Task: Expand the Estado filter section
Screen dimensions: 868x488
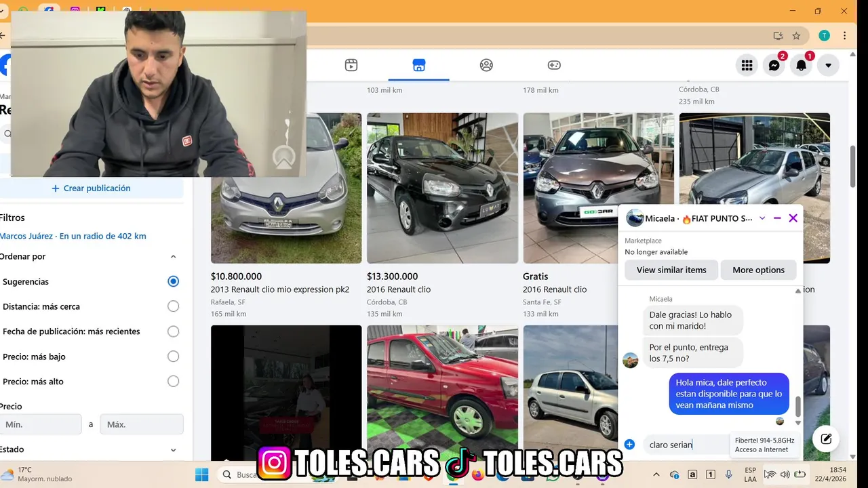Action: coord(173,450)
